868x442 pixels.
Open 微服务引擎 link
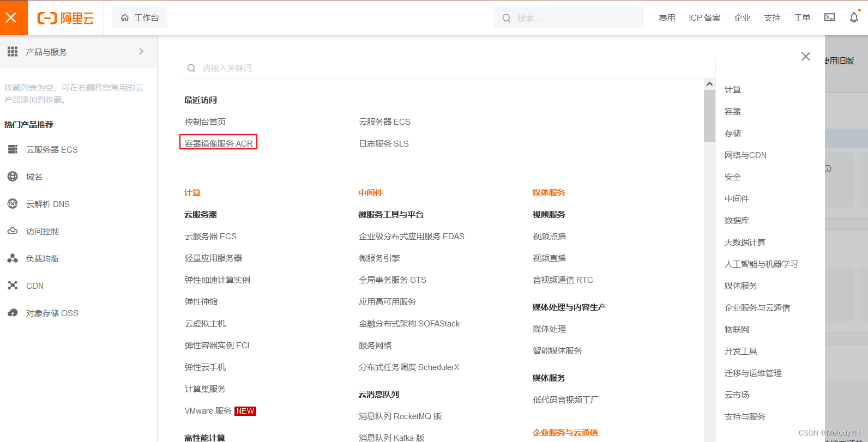(x=379, y=258)
